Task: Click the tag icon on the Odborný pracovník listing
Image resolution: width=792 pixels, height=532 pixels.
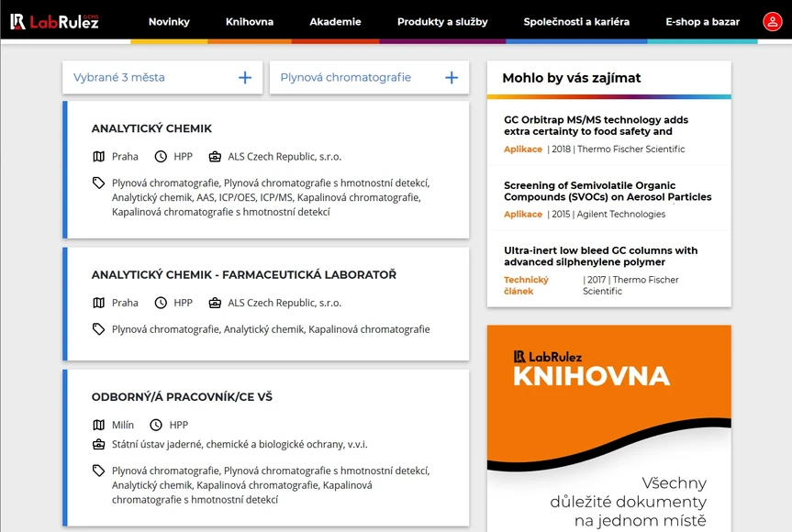Action: pyautogui.click(x=98, y=471)
